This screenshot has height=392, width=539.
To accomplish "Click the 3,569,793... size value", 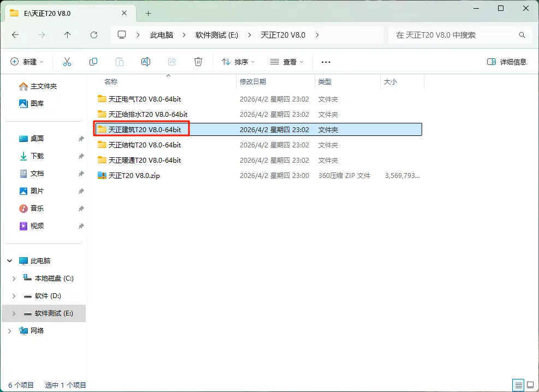I will coord(402,176).
